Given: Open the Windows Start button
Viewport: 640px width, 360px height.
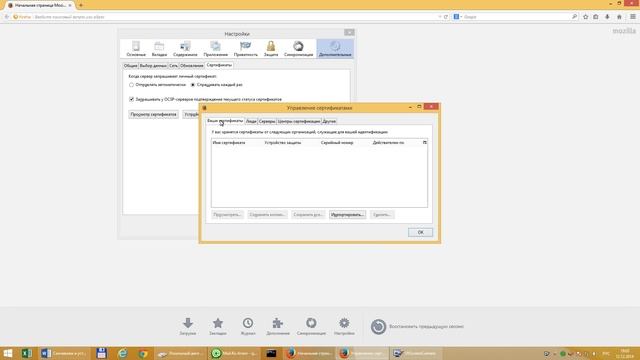Looking at the screenshot, I should click(x=8, y=353).
